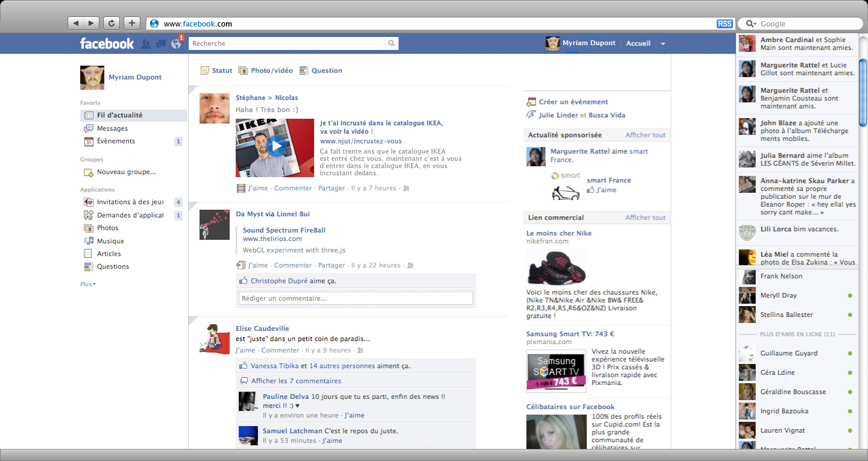Open the friend requests icon

pyautogui.click(x=145, y=44)
